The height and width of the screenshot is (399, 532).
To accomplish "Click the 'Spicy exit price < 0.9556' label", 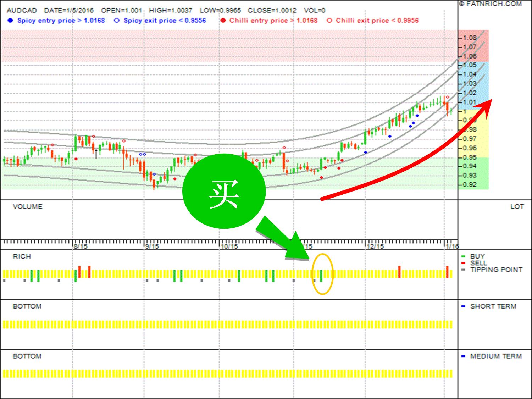I will [x=165, y=20].
